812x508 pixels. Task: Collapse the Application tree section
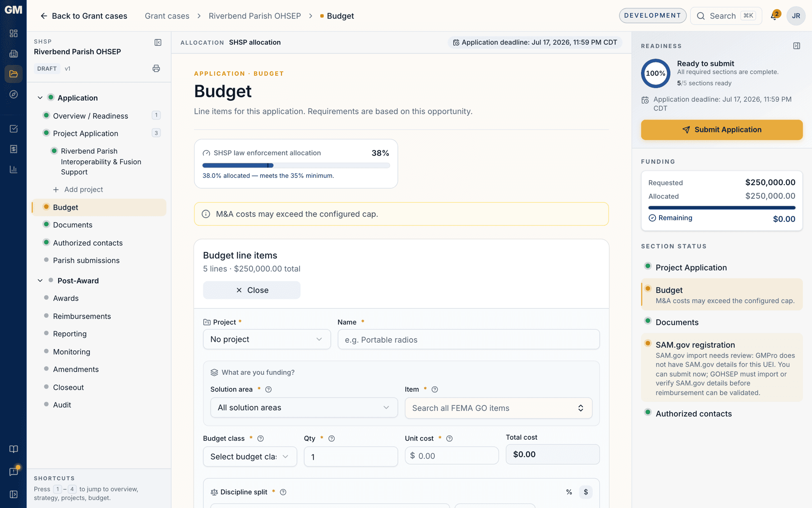tap(40, 98)
